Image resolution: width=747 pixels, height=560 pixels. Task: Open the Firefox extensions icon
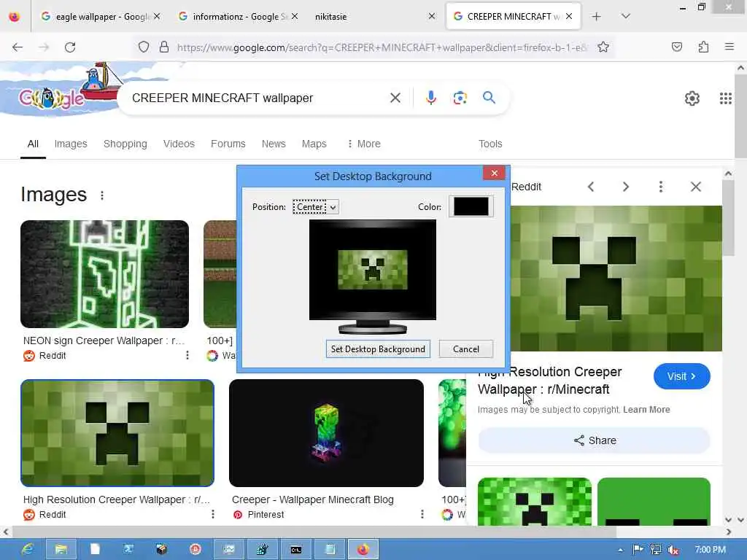pos(703,47)
